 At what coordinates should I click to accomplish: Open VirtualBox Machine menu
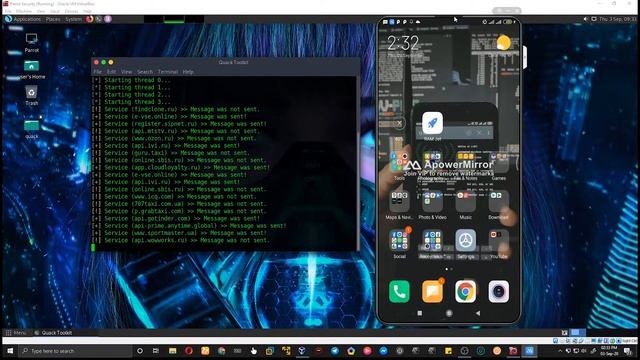pos(24,11)
